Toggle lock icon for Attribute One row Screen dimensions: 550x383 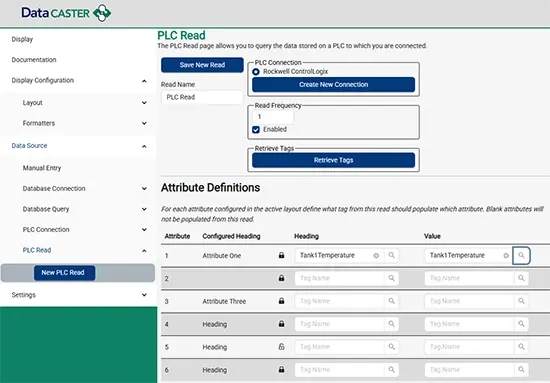tap(281, 255)
